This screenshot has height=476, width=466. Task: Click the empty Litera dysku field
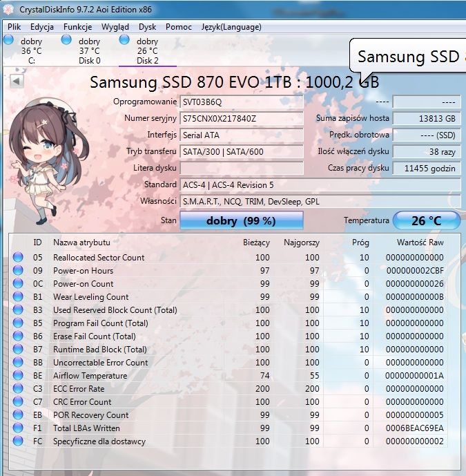(x=242, y=168)
